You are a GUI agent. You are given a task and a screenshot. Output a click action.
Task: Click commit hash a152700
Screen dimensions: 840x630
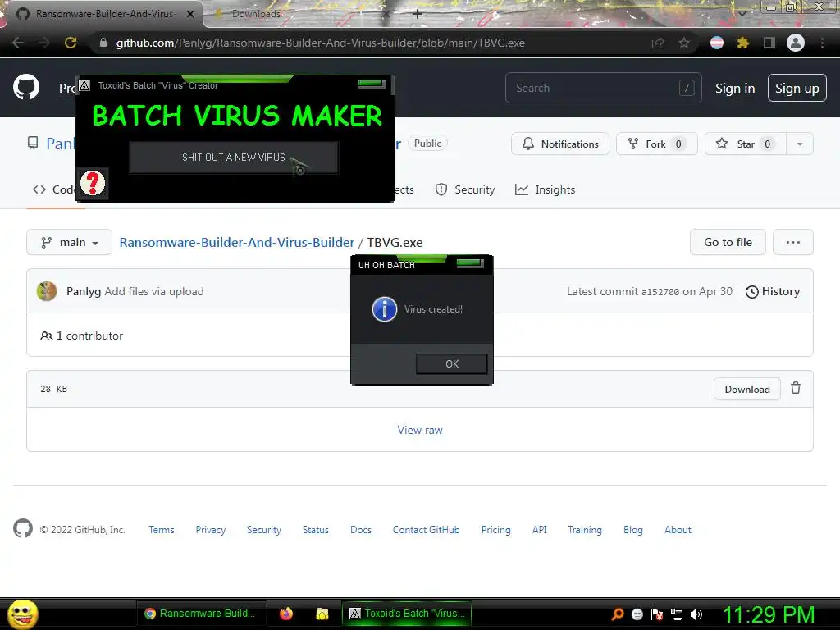(660, 292)
